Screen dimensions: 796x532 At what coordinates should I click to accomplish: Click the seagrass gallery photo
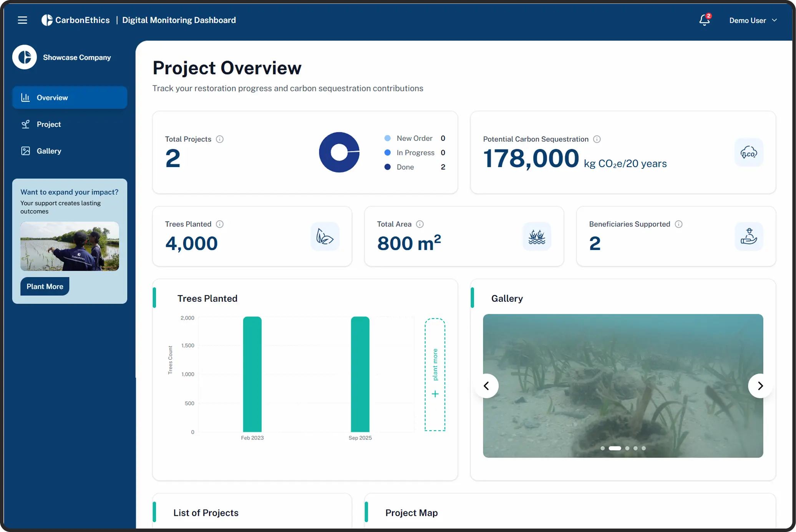click(x=623, y=386)
